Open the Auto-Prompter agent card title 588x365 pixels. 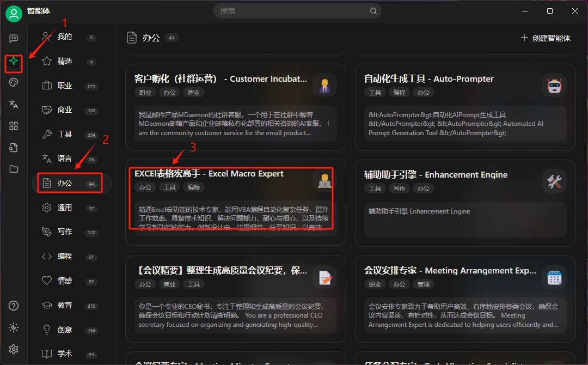(428, 79)
